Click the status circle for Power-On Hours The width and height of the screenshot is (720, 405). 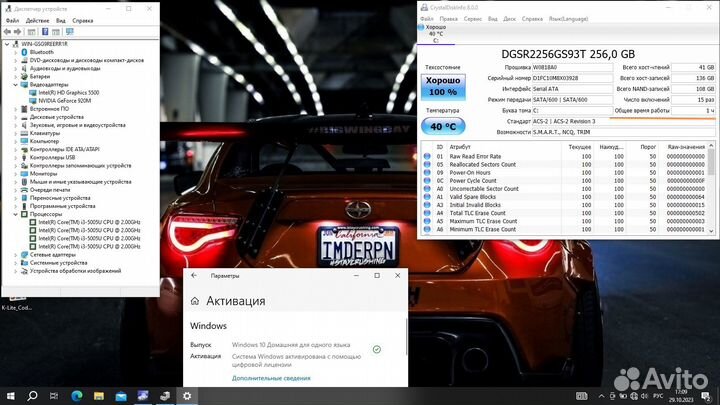pyautogui.click(x=427, y=173)
